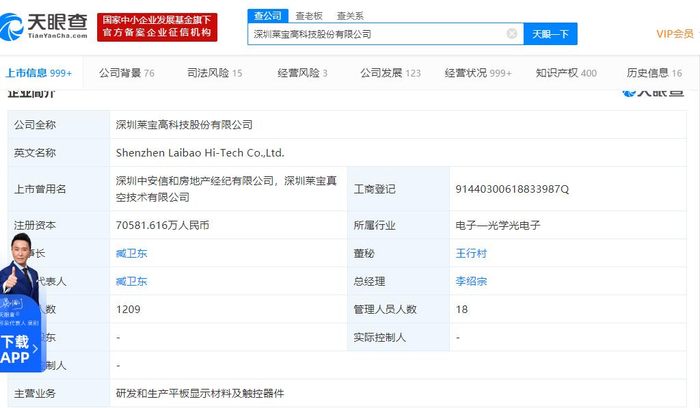
Task: Open board secretary link 王行村
Action: pos(471,253)
